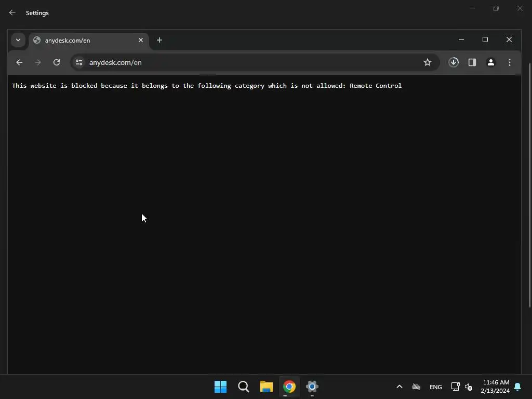The image size is (532, 399).
Task: Open Windows Search from taskbar
Action: click(244, 387)
